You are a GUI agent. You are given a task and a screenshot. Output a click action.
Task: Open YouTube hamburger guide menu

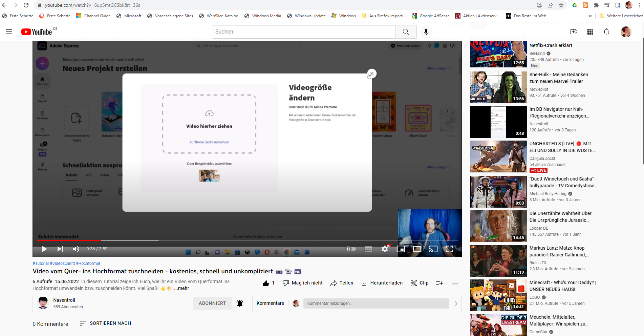(9, 32)
